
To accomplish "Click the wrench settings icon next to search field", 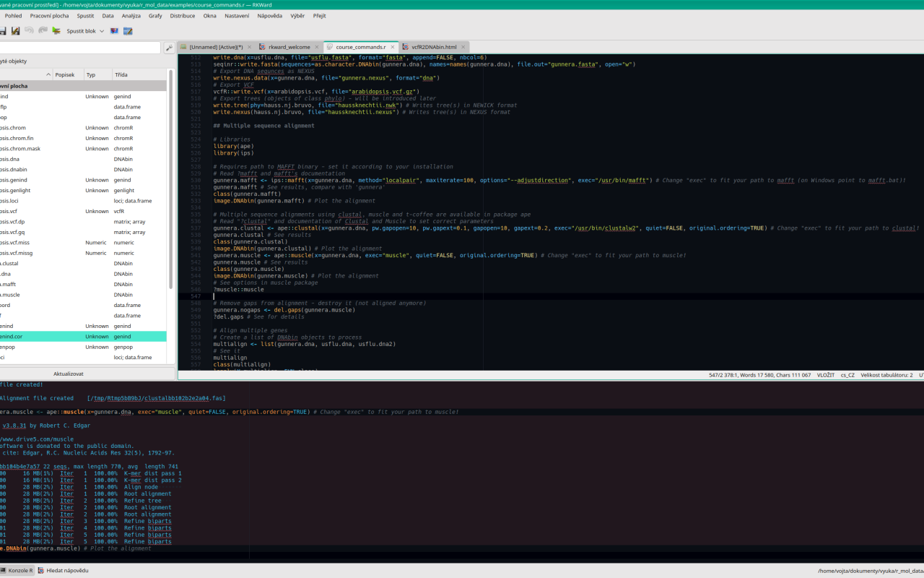I will click(x=169, y=48).
